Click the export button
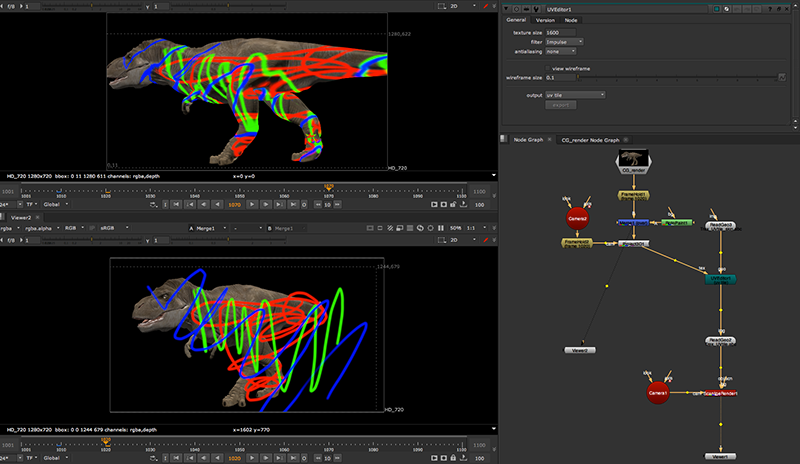Image resolution: width=800 pixels, height=464 pixels. click(x=560, y=104)
